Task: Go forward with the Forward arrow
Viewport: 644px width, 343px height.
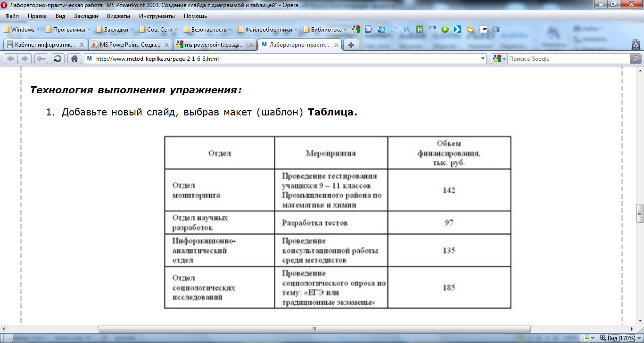Action: point(25,59)
